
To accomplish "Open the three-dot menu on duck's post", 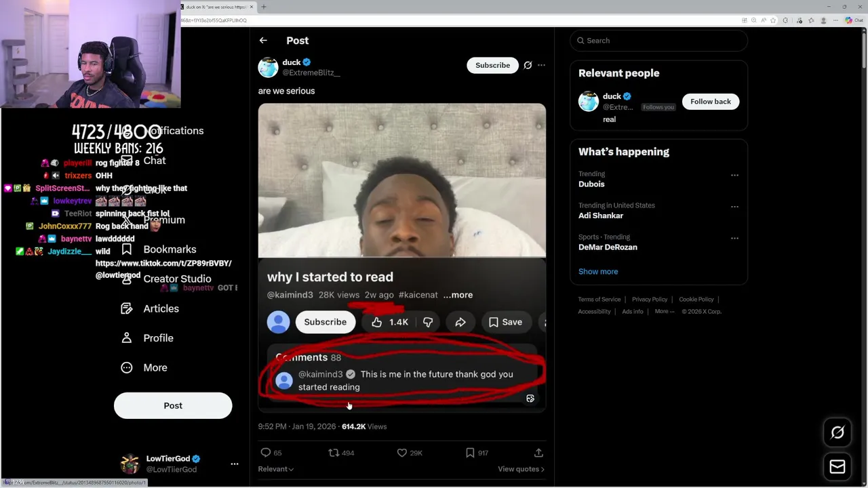I will [541, 65].
